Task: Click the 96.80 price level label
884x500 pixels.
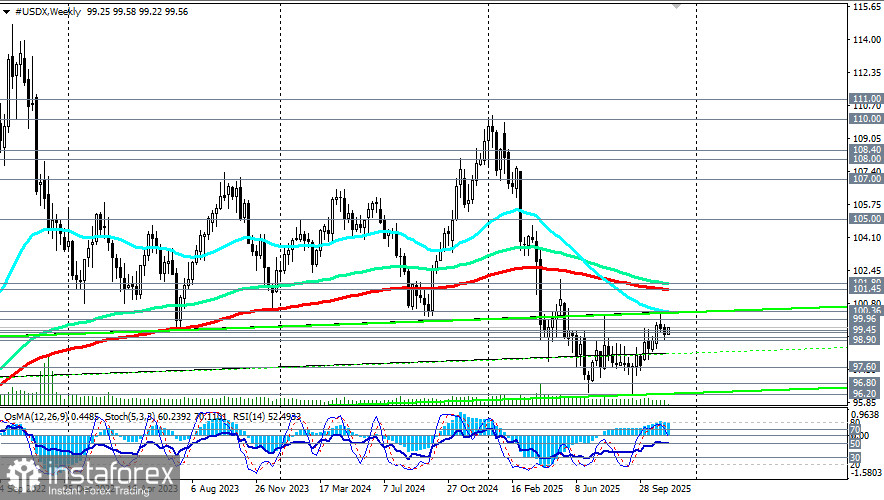Action: point(866,383)
